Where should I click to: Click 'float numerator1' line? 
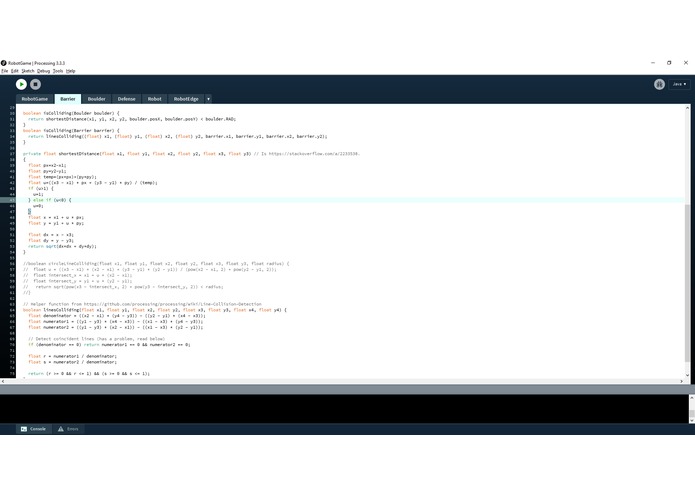[116, 321]
